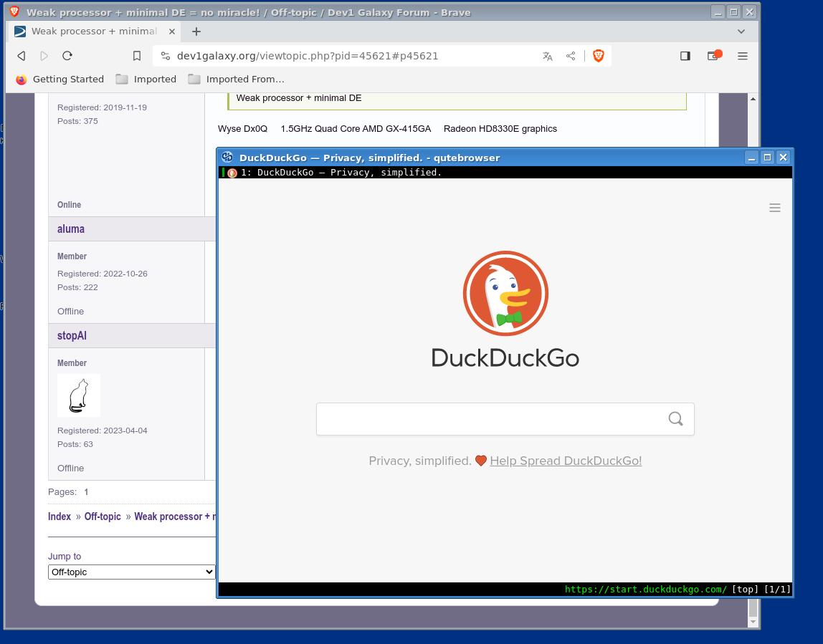Open Getting Started bookmark
823x644 pixels.
click(60, 80)
